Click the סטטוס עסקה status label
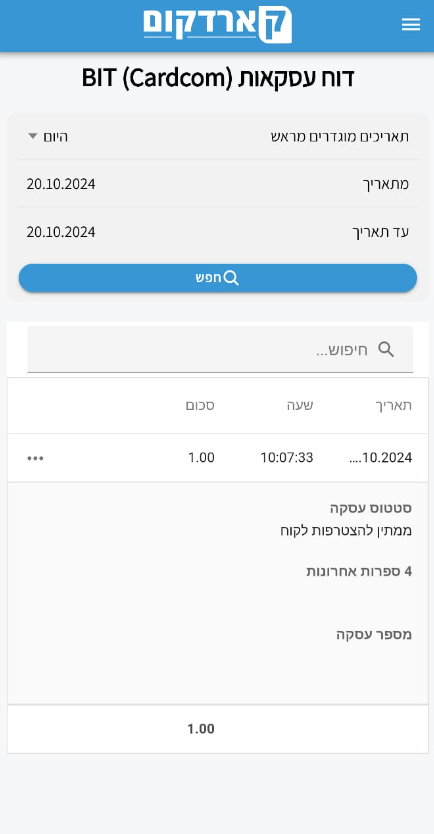 [x=371, y=508]
